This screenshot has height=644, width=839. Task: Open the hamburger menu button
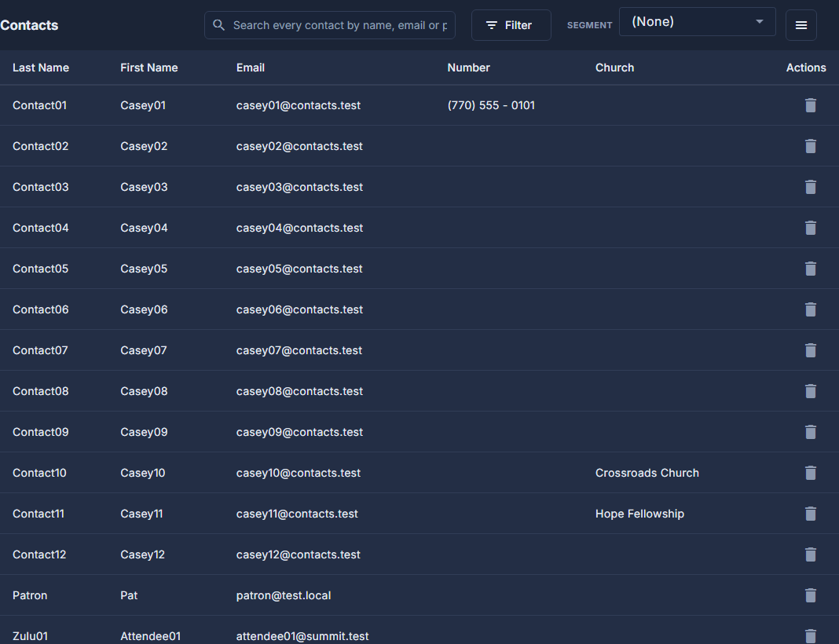tap(801, 25)
